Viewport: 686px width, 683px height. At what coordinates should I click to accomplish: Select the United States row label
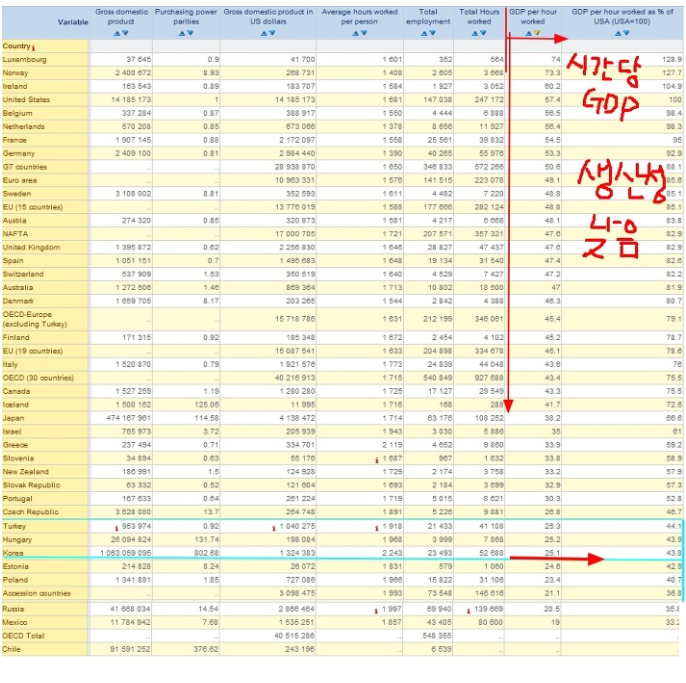point(26,100)
